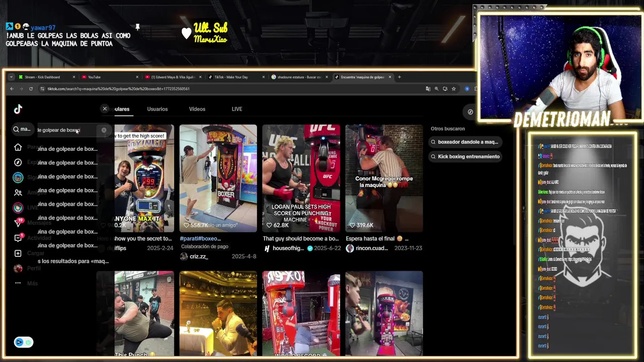Click the 319.6K likes count
Image resolution: width=644 pixels, height=362 pixels.
click(x=365, y=225)
